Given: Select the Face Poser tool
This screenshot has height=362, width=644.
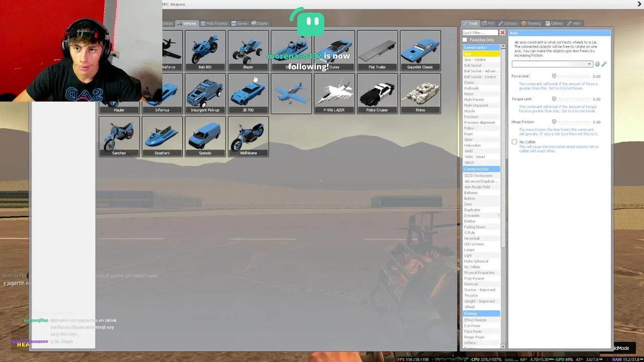Looking at the screenshot, I should click(x=481, y=331).
